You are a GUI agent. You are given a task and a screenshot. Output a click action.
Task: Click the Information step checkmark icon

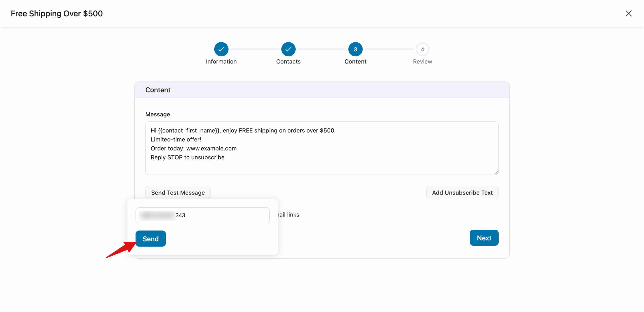221,49
